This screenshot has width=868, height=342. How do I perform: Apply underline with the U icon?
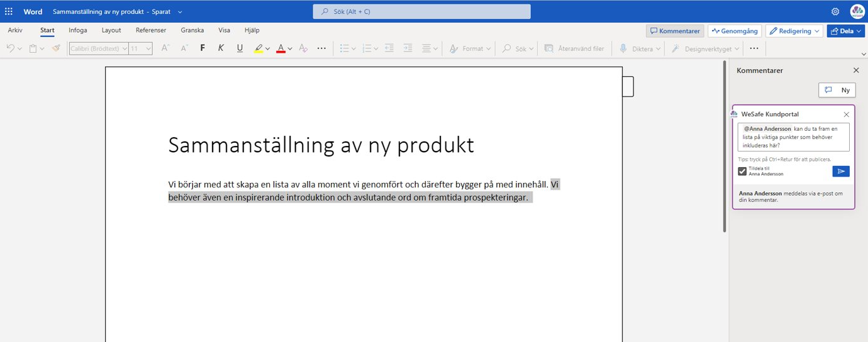tap(240, 48)
